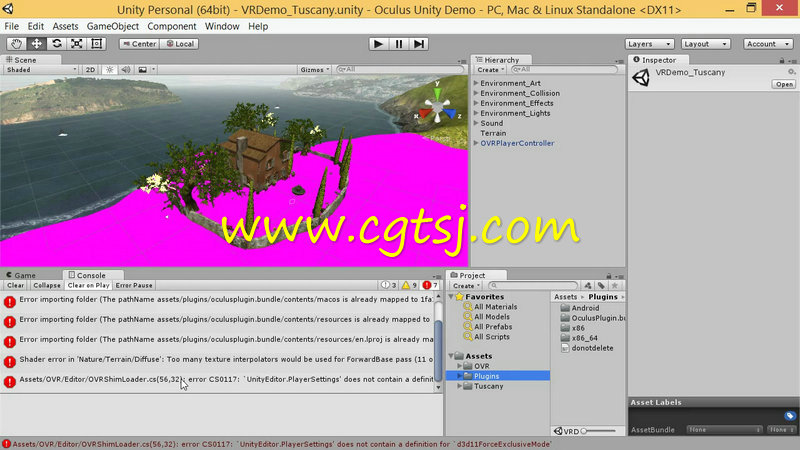The image size is (800, 450).
Task: Start Play mode
Action: (378, 44)
